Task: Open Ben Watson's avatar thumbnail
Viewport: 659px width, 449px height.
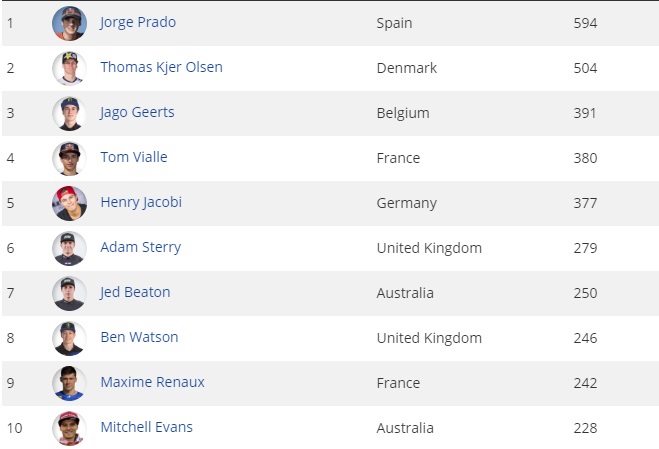Action: tap(69, 338)
